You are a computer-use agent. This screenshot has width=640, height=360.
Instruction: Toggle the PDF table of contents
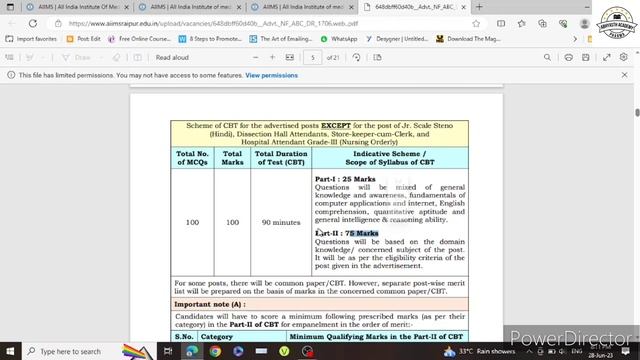click(x=9, y=58)
